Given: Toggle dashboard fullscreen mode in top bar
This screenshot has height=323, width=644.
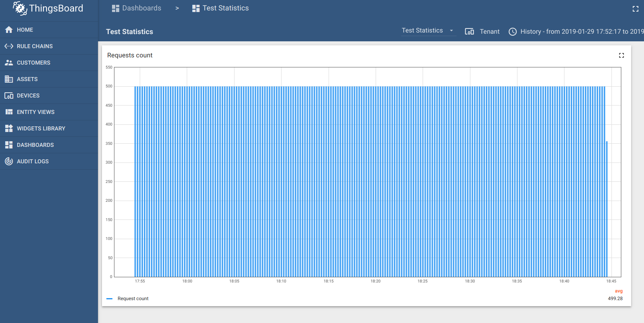Looking at the screenshot, I should 635,9.
